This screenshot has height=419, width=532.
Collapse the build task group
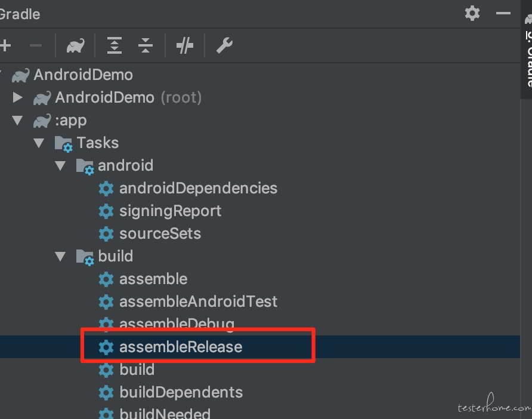coord(60,257)
